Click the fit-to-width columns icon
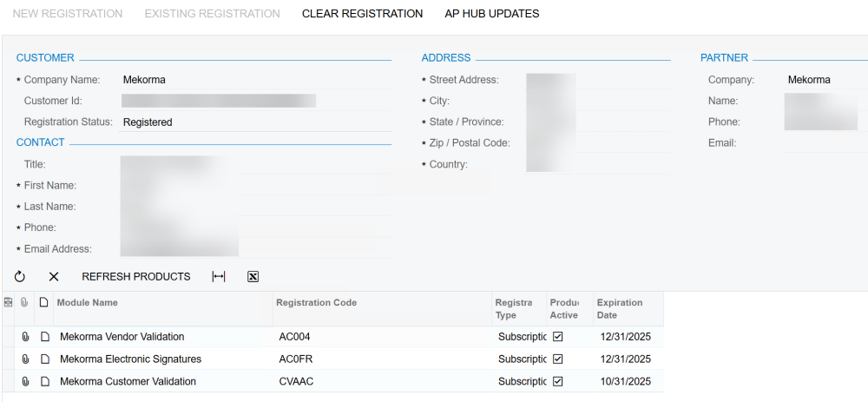Screen dimensions: 868x402 [x=219, y=276]
